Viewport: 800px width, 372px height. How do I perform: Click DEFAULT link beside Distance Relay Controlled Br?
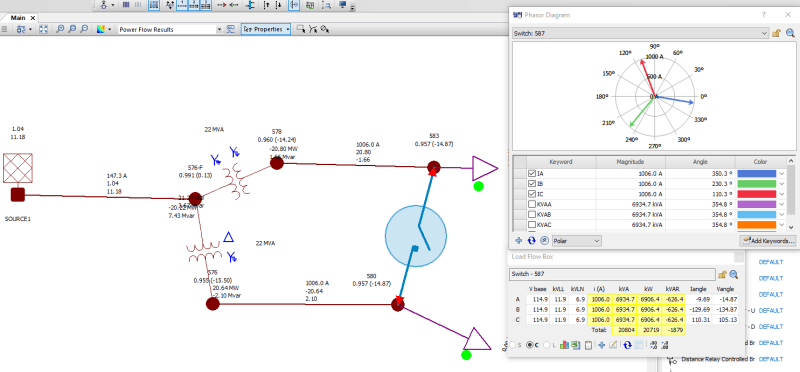pyautogui.click(x=770, y=359)
